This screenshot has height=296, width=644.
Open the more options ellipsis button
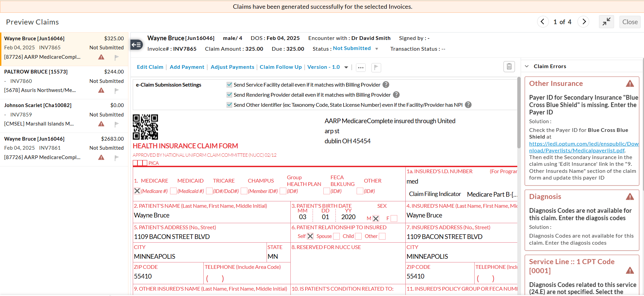(x=361, y=67)
